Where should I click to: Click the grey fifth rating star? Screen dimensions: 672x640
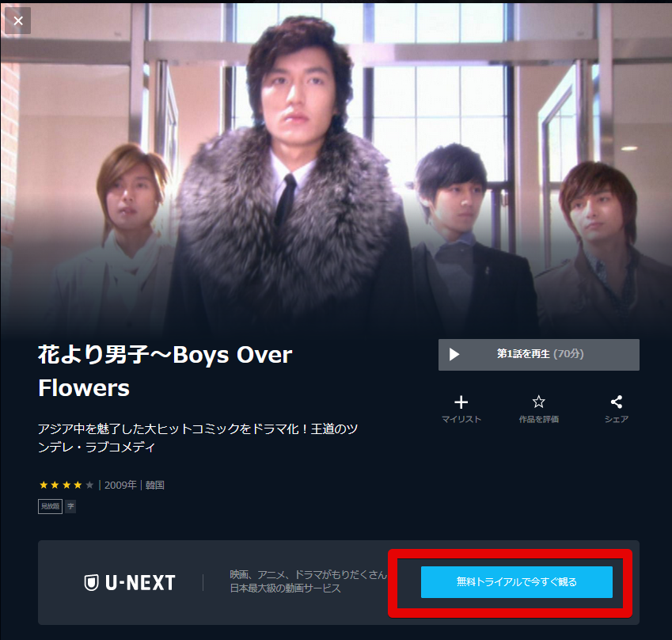tap(89, 485)
